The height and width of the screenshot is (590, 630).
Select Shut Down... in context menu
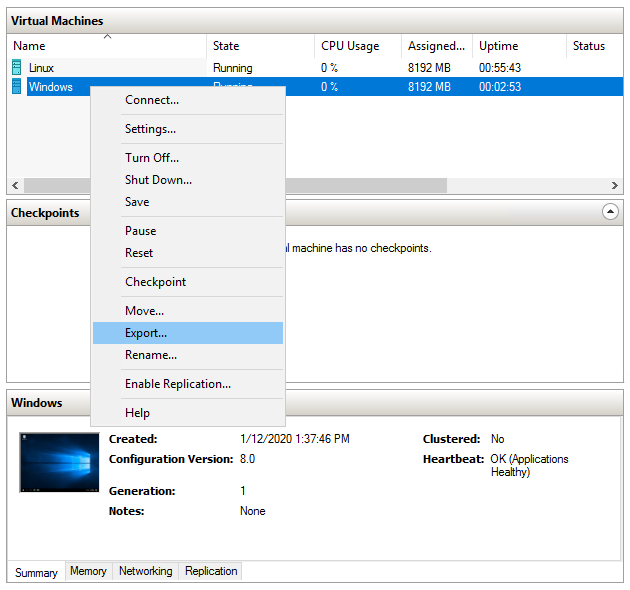coord(188,180)
